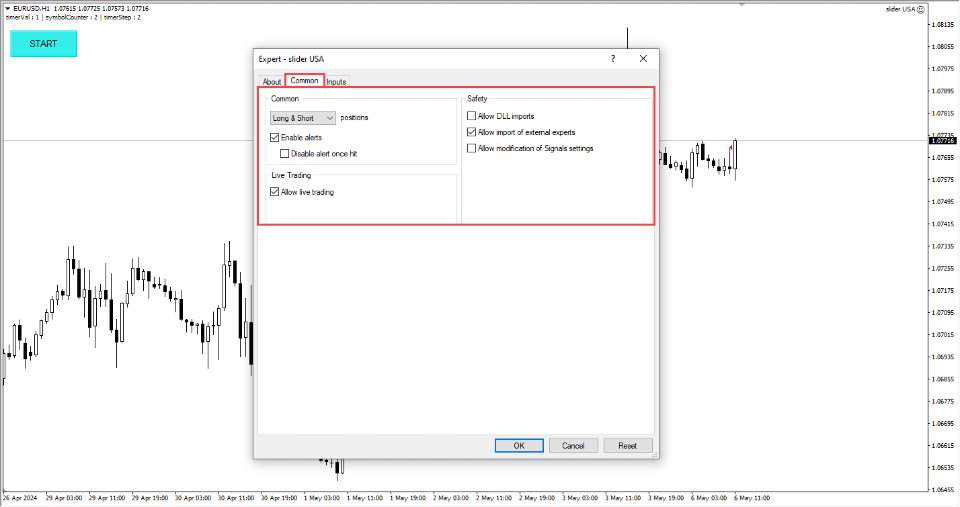Open the Inputs tab
Viewport: 960px width, 507px height.
pyautogui.click(x=337, y=82)
